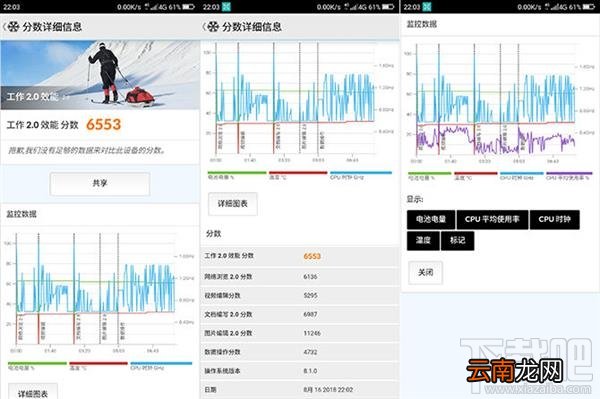600x399 pixels.
Task: Tap 监控数据 heading on left screen
Action: click(x=21, y=214)
